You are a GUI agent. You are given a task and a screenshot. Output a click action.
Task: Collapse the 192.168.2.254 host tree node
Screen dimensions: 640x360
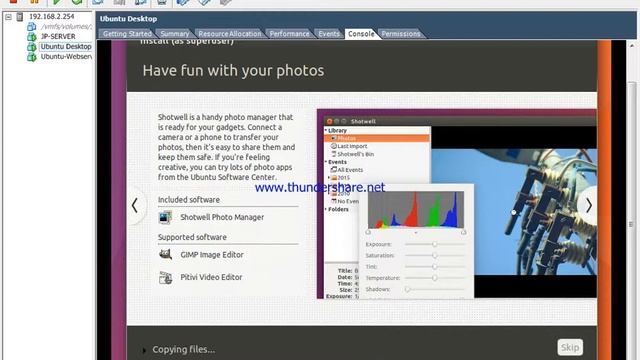pyautogui.click(x=8, y=17)
